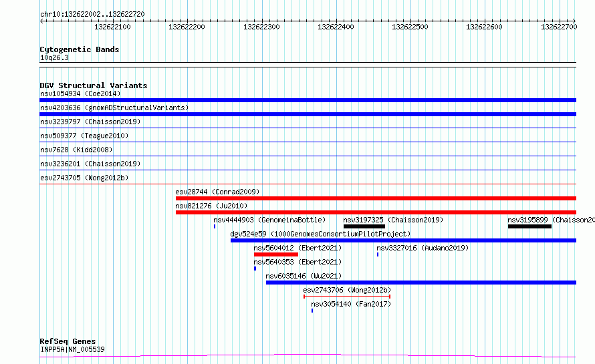Image resolution: width=595 pixels, height=364 pixels.
Task: Select nsv7628 (Kidd2008) variant label
Action: pyautogui.click(x=76, y=150)
